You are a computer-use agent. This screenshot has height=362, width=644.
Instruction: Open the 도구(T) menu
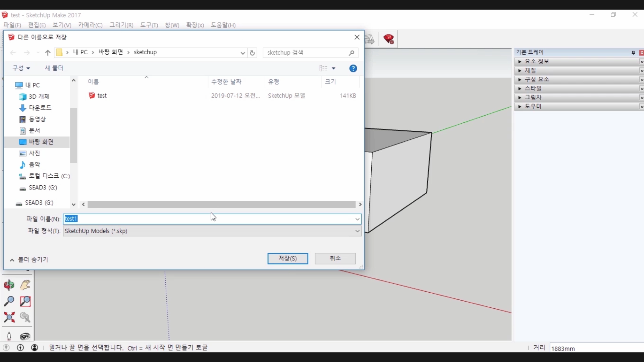tap(149, 25)
